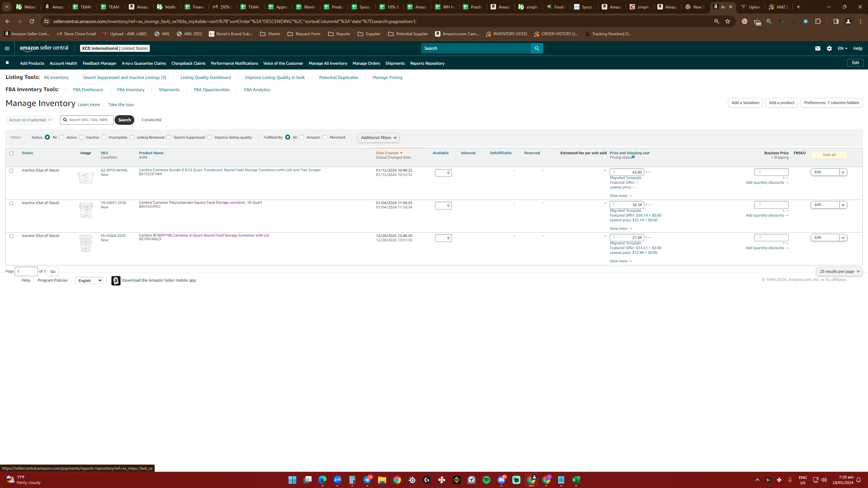Open Microsoft Edge from the taskbar
Viewport: 868px width, 488px height.
[322, 480]
